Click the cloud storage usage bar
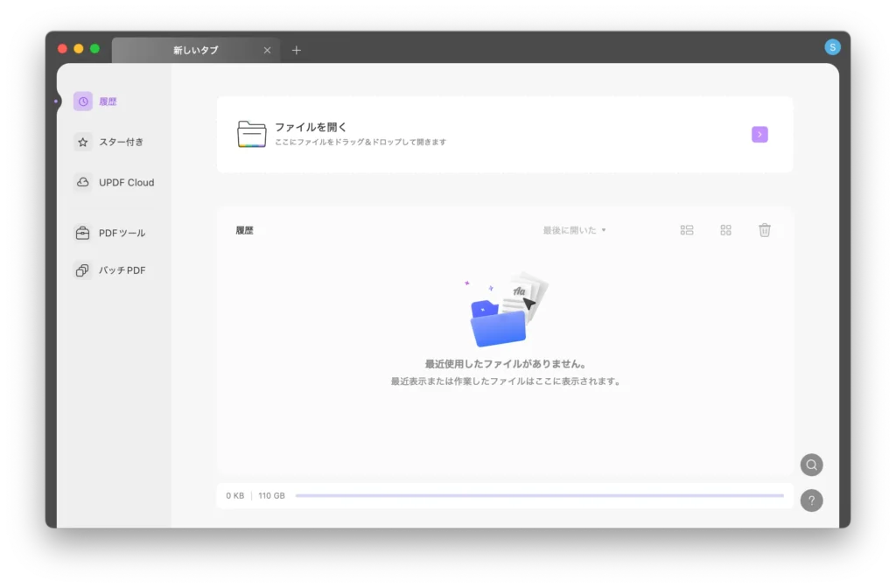 539,496
